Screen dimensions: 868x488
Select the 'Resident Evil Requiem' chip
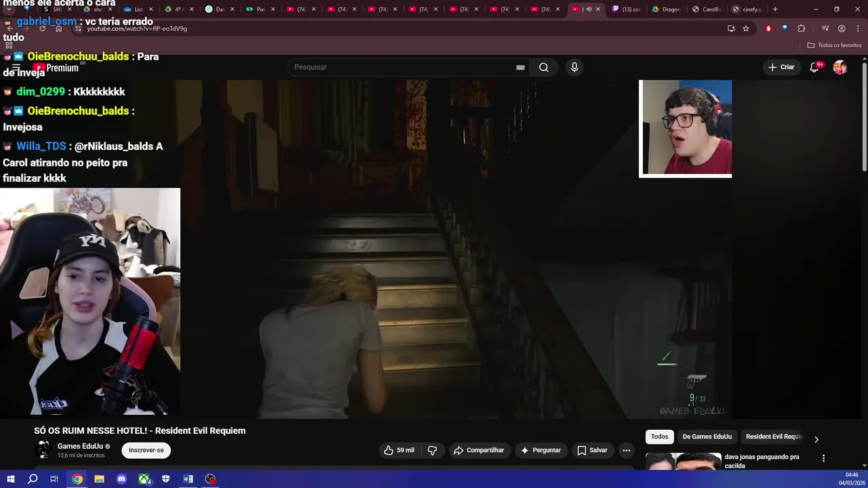774,437
